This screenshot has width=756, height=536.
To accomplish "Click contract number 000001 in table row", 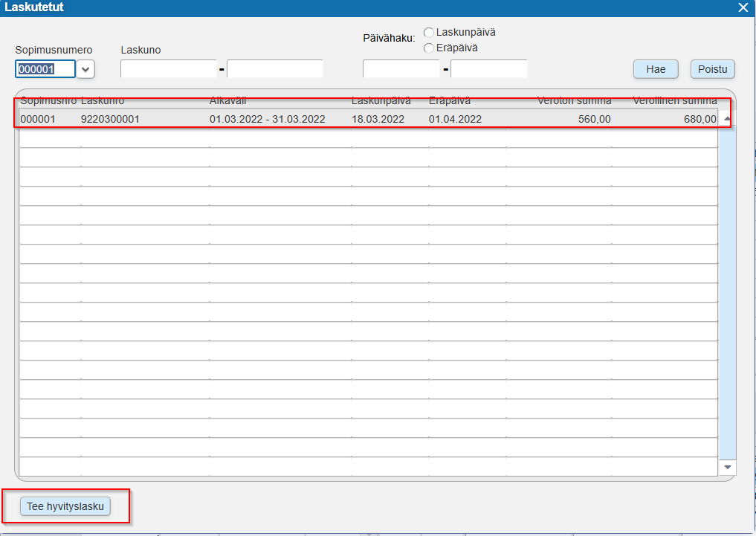I will coord(38,119).
